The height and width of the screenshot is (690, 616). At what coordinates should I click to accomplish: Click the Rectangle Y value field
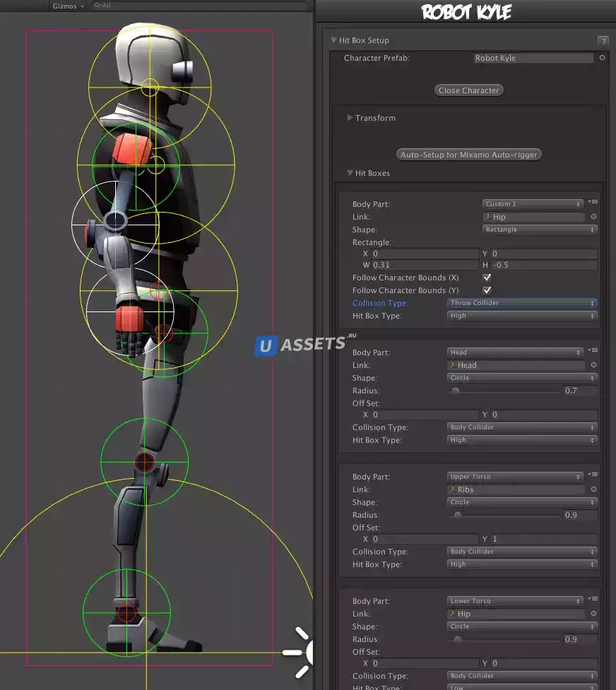pos(544,254)
